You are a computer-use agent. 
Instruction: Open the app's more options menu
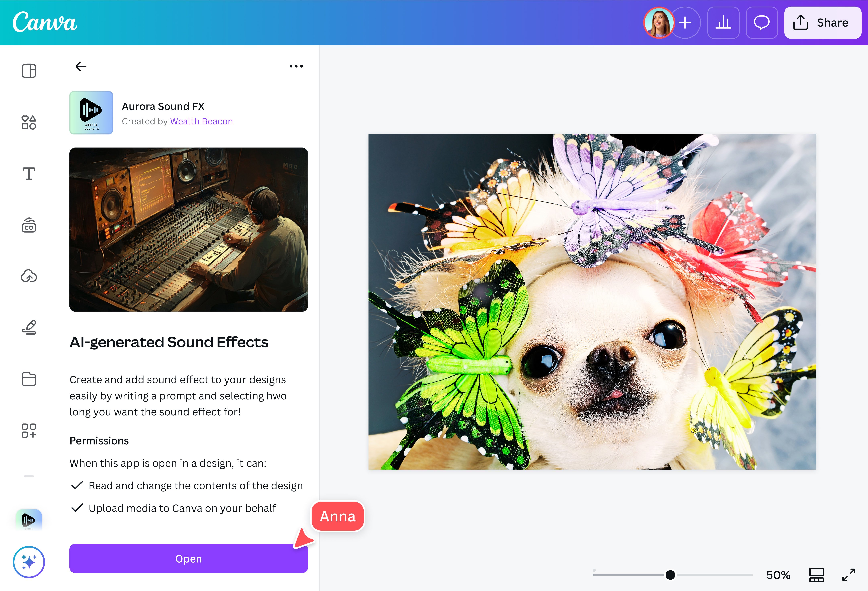pos(295,66)
